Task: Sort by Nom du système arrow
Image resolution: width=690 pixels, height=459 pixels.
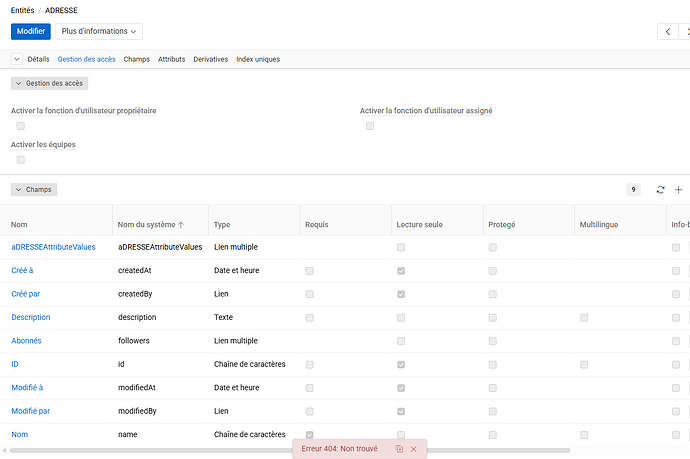Action: (x=181, y=225)
